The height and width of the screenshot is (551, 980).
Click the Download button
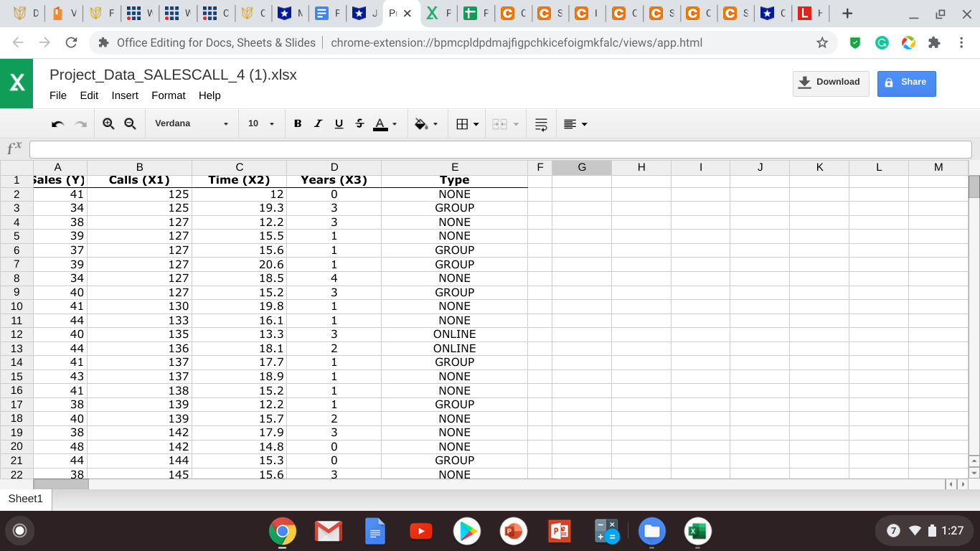tap(831, 83)
